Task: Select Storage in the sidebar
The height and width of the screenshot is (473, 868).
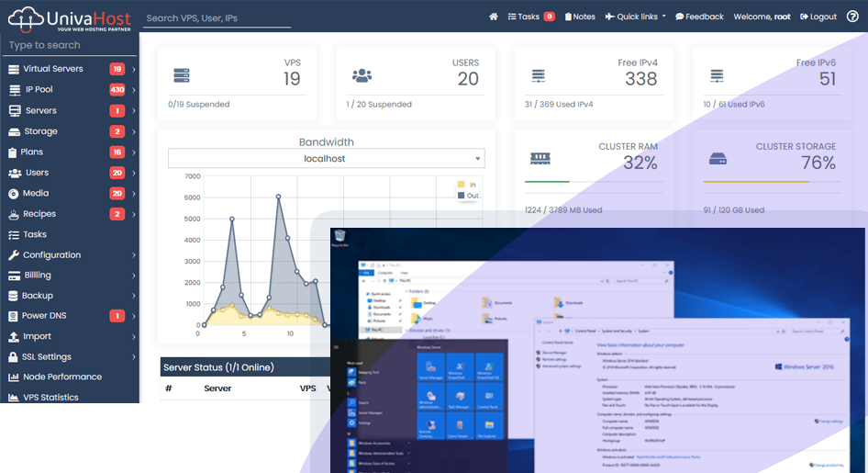Action: [x=40, y=132]
